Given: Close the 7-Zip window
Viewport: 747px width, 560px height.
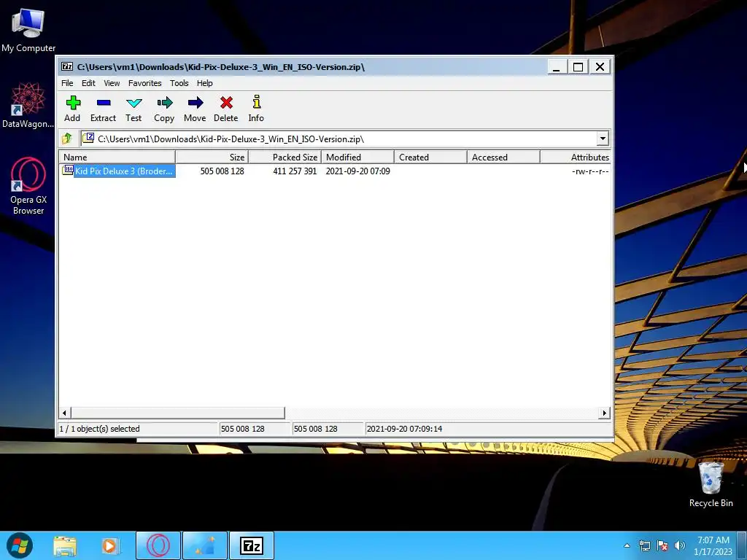Looking at the screenshot, I should pos(600,66).
